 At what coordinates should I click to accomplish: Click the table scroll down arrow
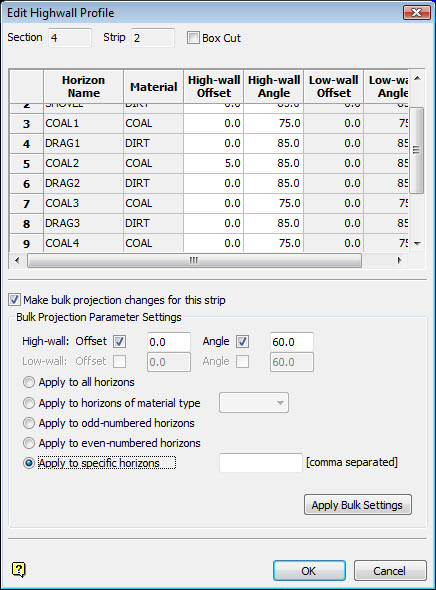[x=417, y=244]
